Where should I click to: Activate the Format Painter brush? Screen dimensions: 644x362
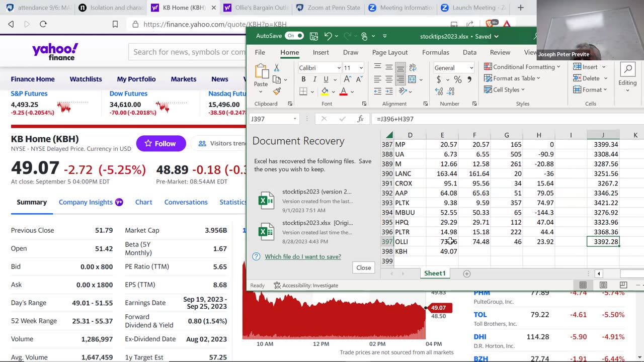pyautogui.click(x=276, y=91)
